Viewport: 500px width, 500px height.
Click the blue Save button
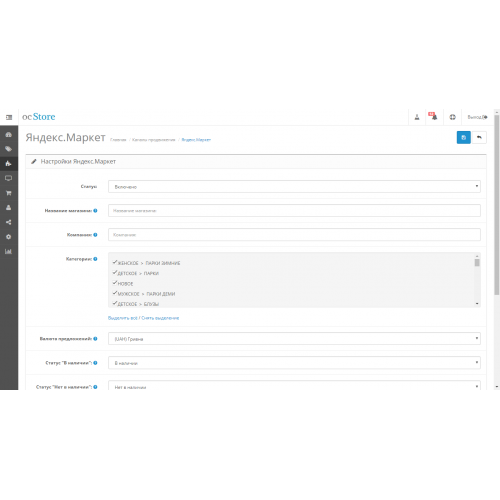tap(463, 137)
